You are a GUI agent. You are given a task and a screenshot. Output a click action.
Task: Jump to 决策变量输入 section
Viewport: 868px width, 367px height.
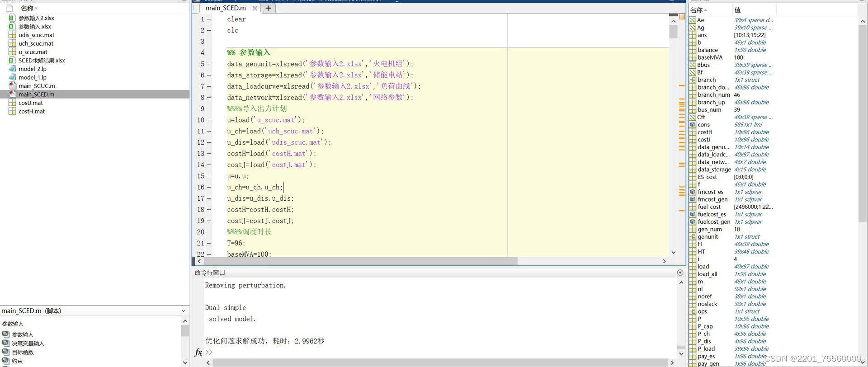28,343
